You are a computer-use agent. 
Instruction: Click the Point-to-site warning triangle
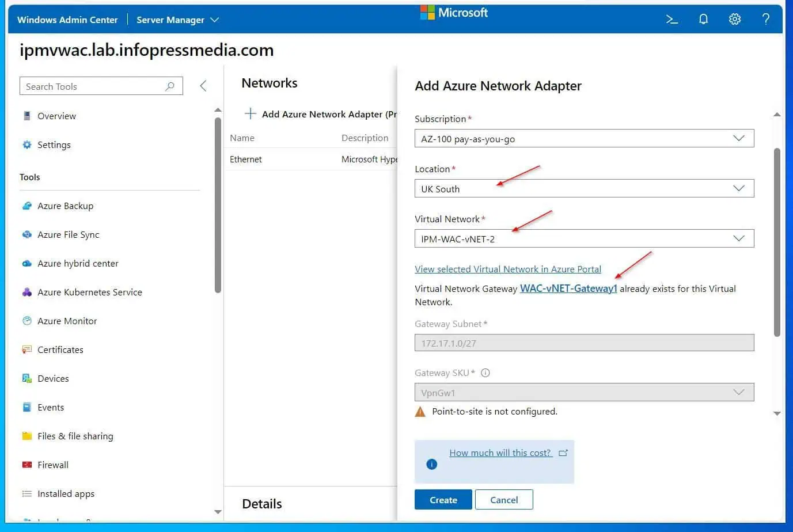tap(420, 412)
